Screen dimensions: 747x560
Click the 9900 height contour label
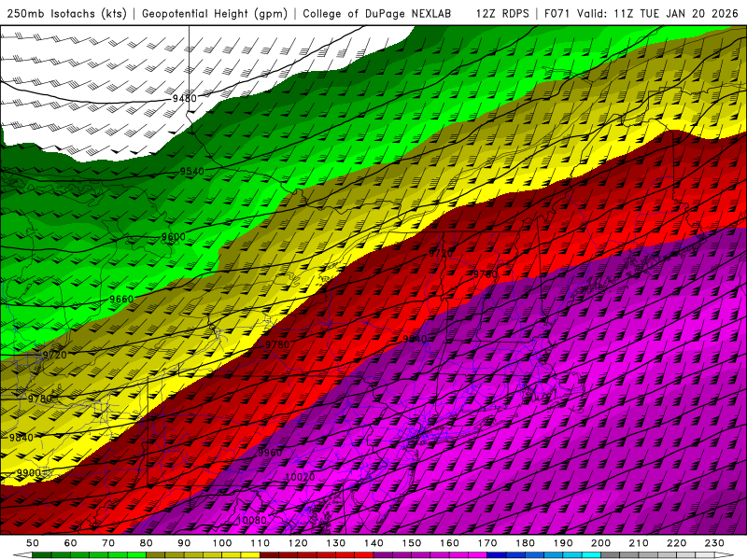[x=29, y=473]
